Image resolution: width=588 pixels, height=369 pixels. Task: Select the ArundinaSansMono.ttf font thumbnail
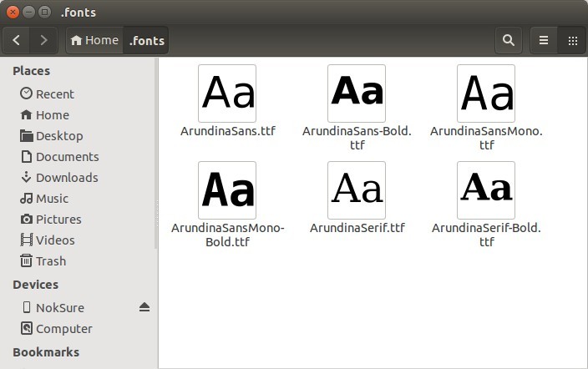[x=486, y=94]
